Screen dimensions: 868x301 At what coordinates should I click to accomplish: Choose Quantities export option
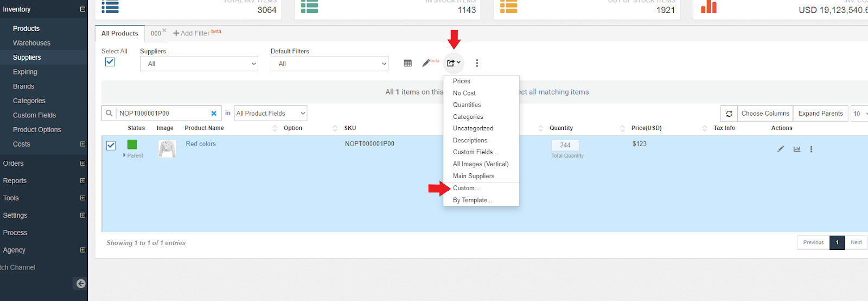(481, 105)
